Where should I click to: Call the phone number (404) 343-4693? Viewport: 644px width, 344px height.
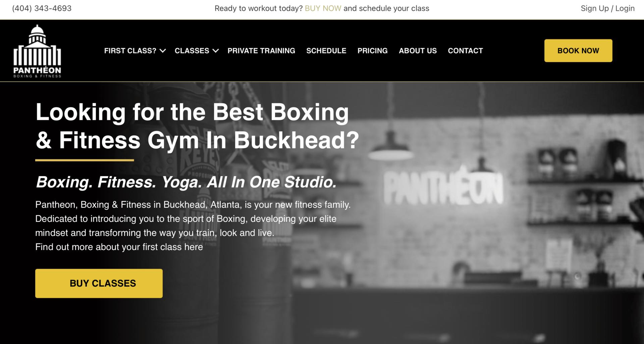[x=42, y=8]
